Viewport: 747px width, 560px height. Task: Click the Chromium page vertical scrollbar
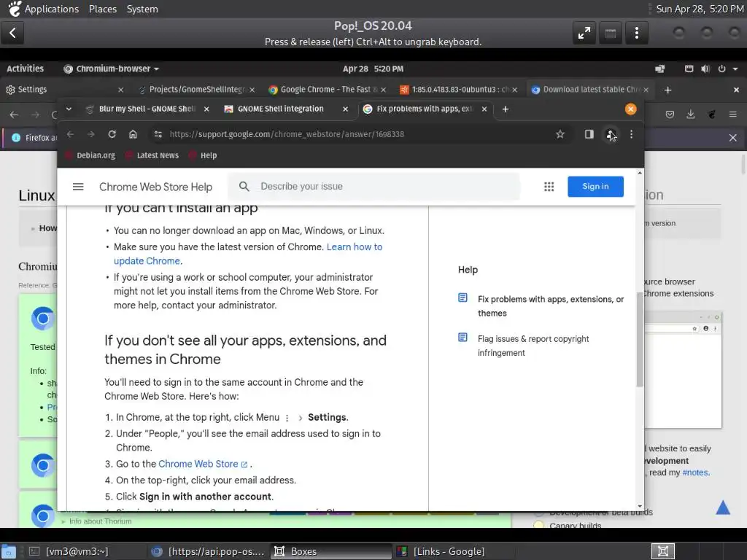click(x=640, y=340)
